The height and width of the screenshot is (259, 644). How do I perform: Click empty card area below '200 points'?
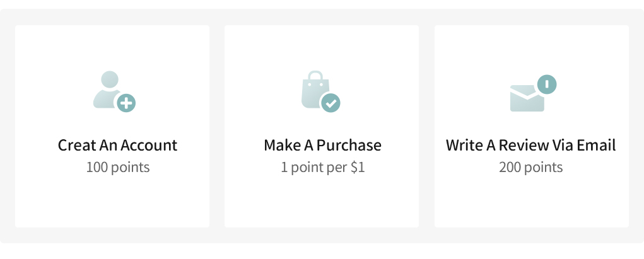point(530,202)
